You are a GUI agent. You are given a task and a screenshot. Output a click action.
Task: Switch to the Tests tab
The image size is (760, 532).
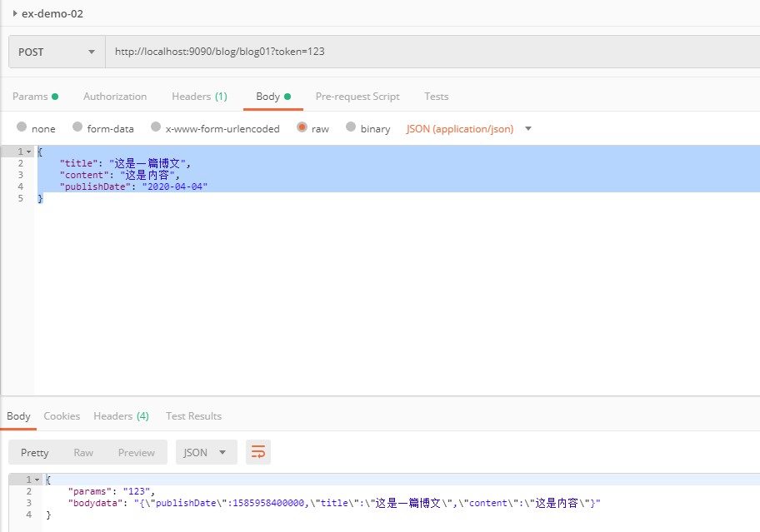tap(436, 96)
